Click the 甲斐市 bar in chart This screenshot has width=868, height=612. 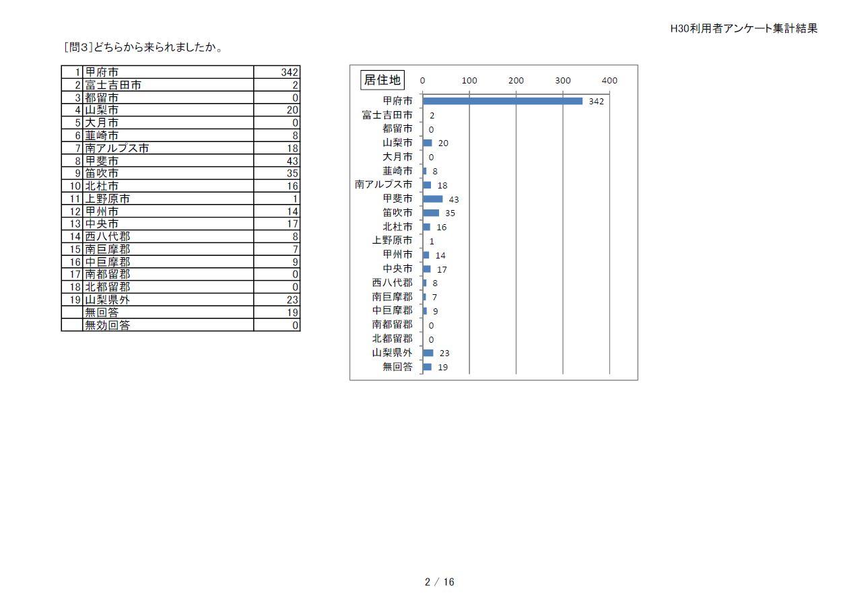(433, 199)
